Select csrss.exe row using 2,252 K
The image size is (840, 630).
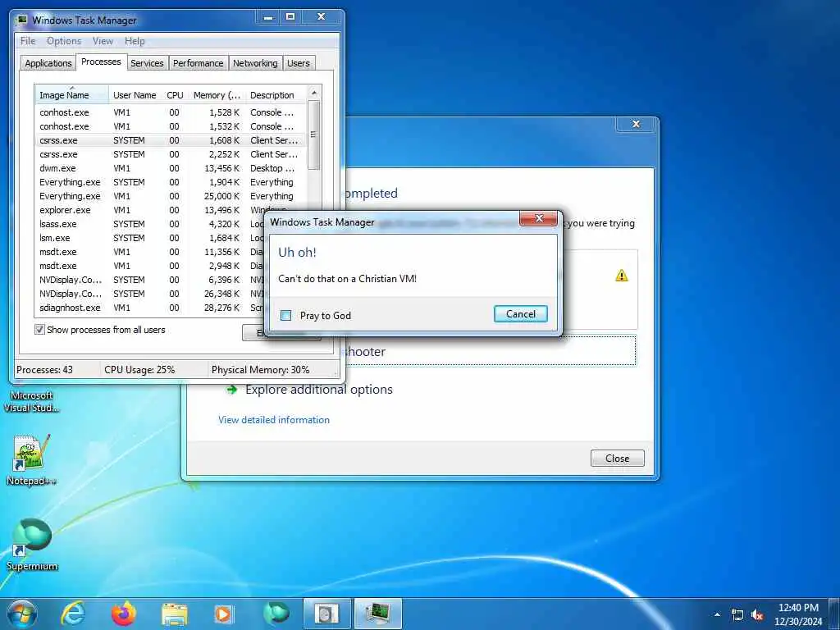[171, 154]
